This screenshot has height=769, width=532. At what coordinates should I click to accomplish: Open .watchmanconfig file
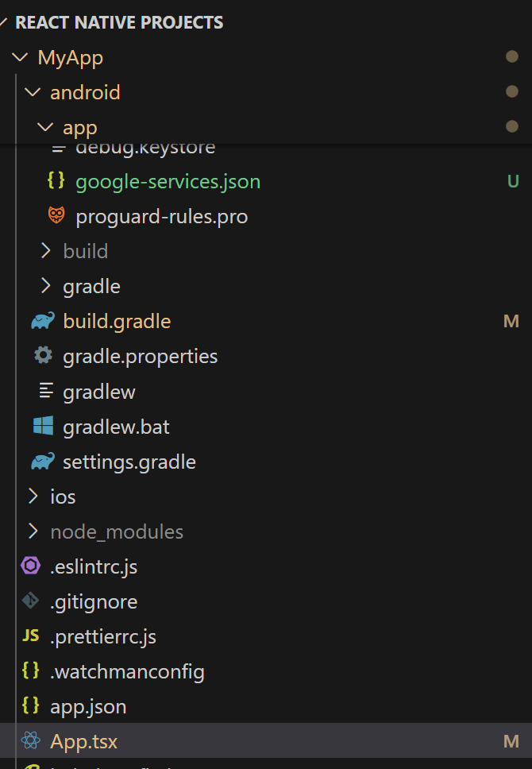[x=127, y=672]
